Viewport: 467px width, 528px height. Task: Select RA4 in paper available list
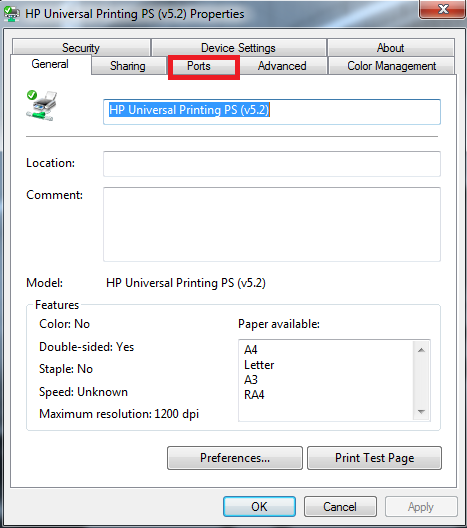[254, 394]
